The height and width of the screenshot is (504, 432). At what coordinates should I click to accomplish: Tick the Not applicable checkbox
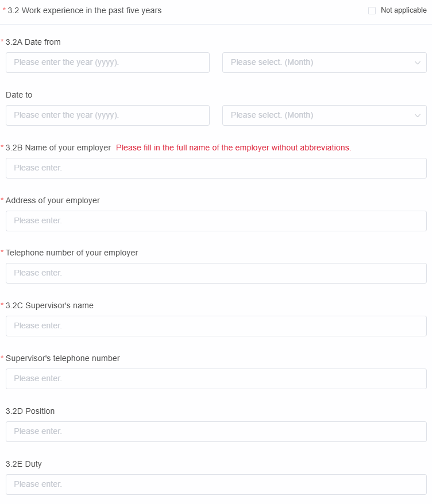[x=372, y=10]
